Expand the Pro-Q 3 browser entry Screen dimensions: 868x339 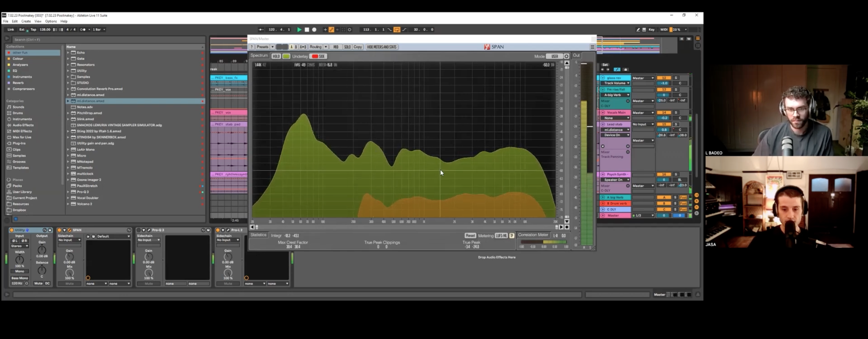tap(68, 192)
